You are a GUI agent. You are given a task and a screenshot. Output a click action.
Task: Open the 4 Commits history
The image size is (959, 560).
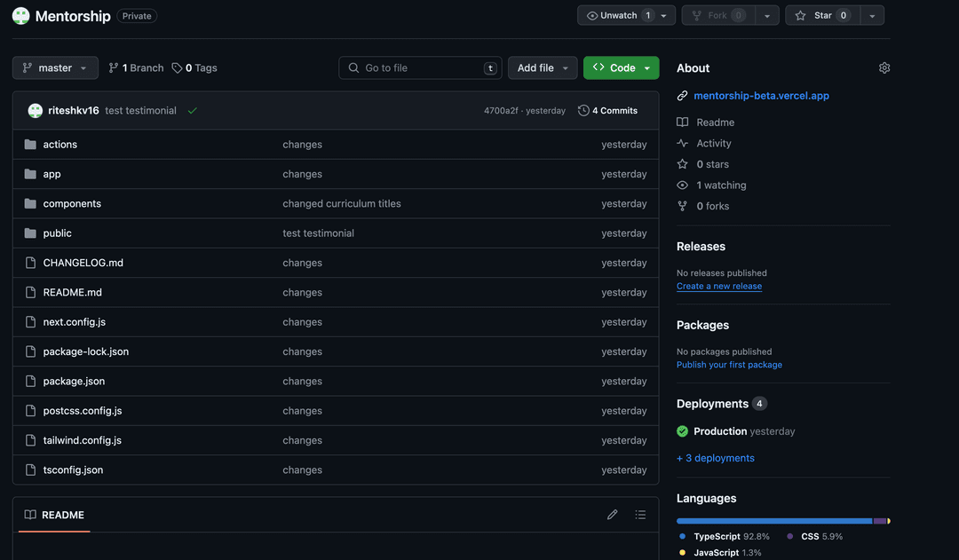pyautogui.click(x=607, y=111)
